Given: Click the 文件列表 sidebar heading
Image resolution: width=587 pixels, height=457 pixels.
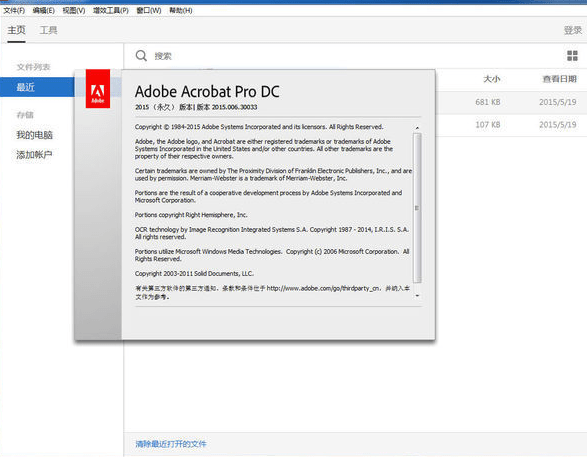Looking at the screenshot, I should (33, 67).
